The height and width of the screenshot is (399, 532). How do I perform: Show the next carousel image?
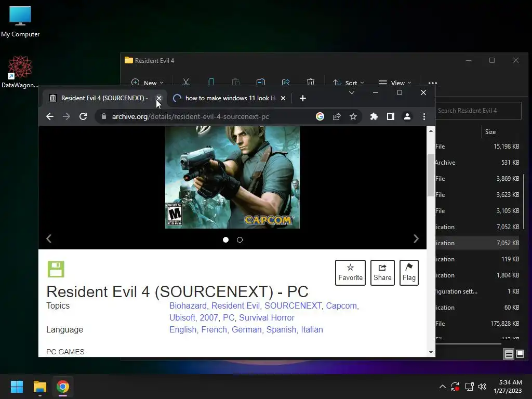[x=416, y=239]
